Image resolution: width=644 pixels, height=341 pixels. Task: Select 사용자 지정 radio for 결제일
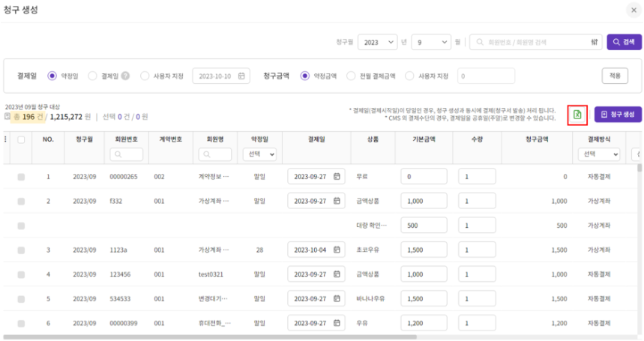click(x=145, y=76)
